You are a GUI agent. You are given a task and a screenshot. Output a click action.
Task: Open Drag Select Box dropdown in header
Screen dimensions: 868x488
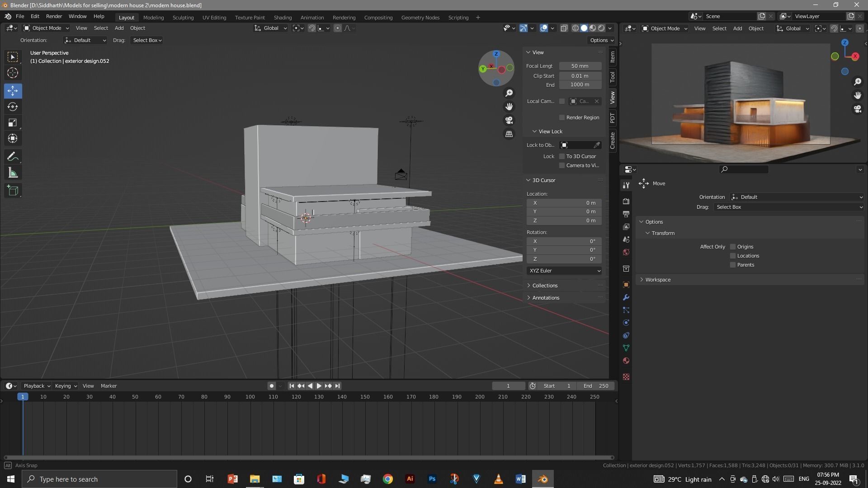point(147,40)
